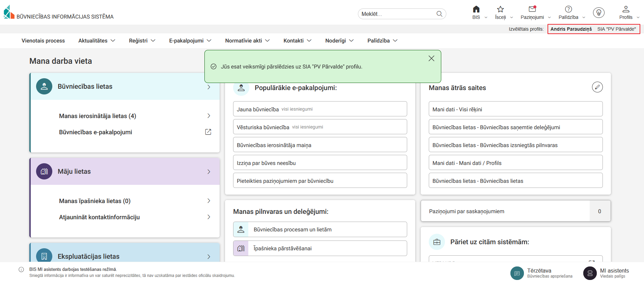Click the search magnifier icon
The height and width of the screenshot is (283, 644).
click(439, 14)
